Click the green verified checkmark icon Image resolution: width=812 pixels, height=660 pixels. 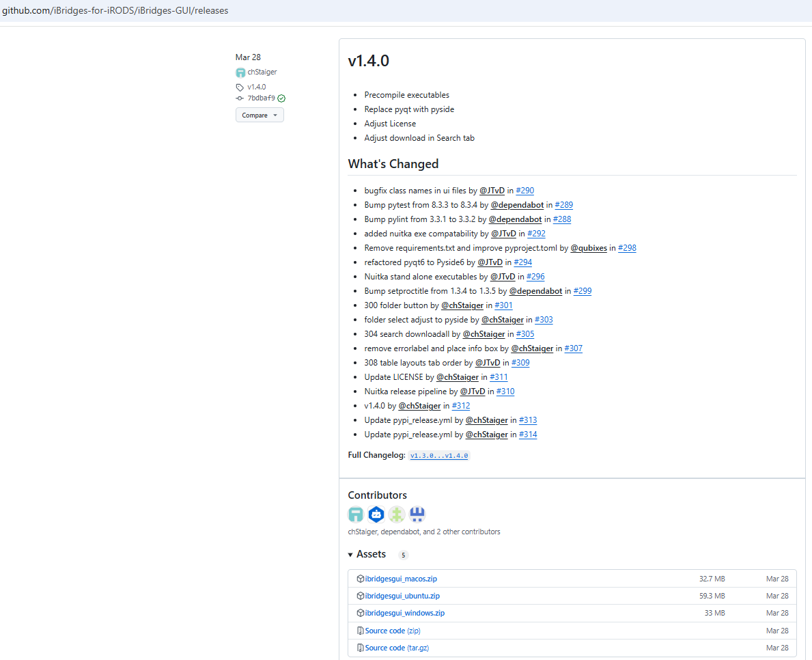click(x=282, y=98)
